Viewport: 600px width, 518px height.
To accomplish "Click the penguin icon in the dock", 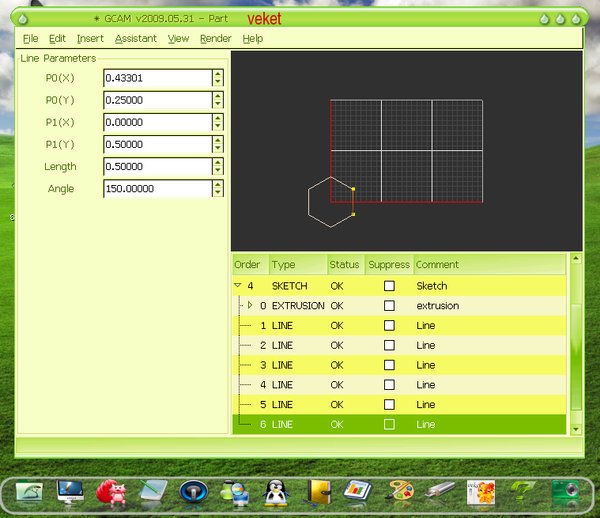I will (277, 491).
